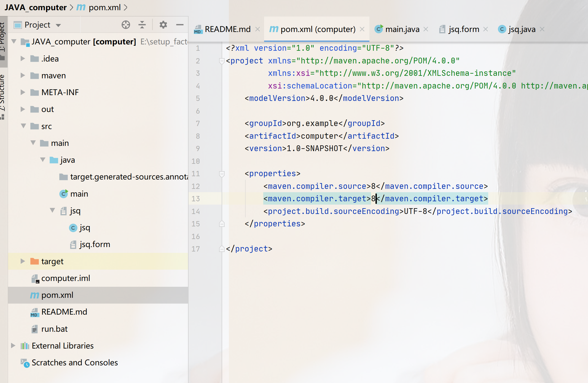This screenshot has height=383, width=588.
Task: Click the Collapse All icon in Project panel
Action: tap(142, 25)
